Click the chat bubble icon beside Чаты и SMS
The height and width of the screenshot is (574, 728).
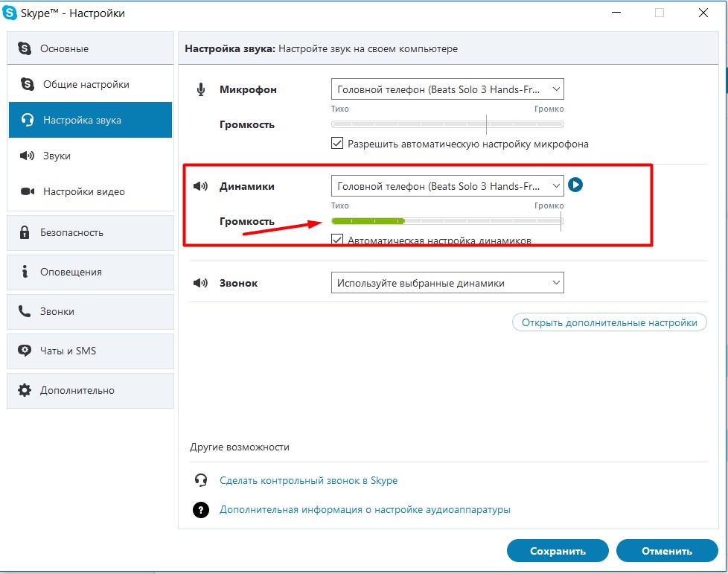point(24,350)
